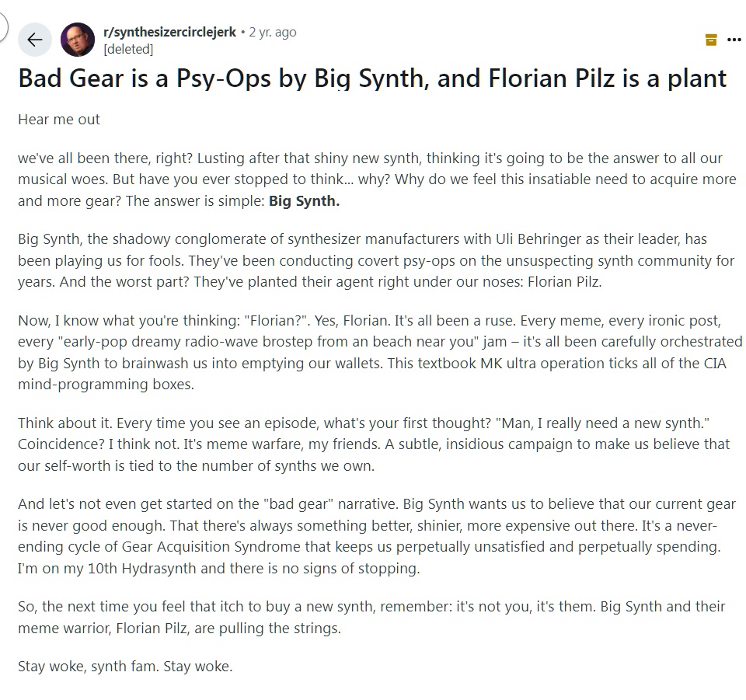Click the partial circle icon at top-left corner
Screen dimensions: 746x700
click(3, 27)
